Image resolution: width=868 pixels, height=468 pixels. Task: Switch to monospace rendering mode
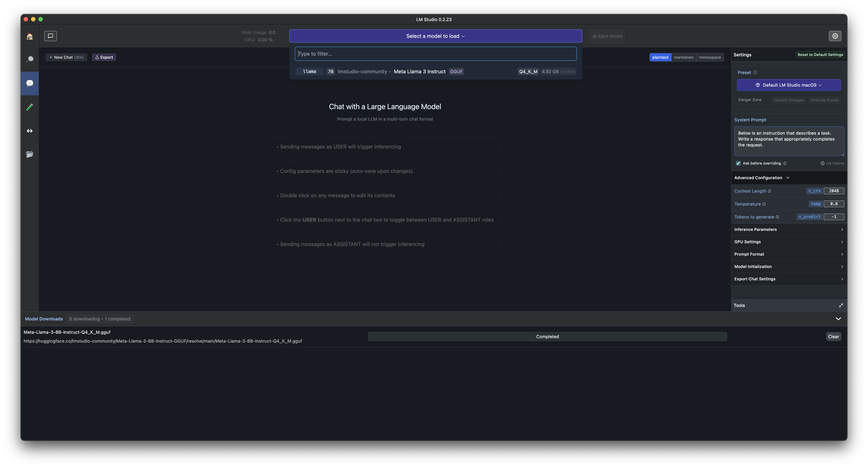710,57
